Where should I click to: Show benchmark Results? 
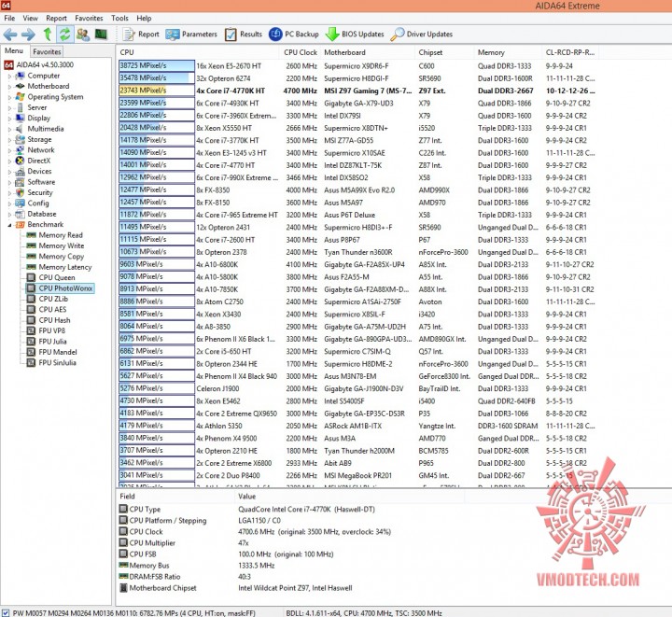pos(244,35)
